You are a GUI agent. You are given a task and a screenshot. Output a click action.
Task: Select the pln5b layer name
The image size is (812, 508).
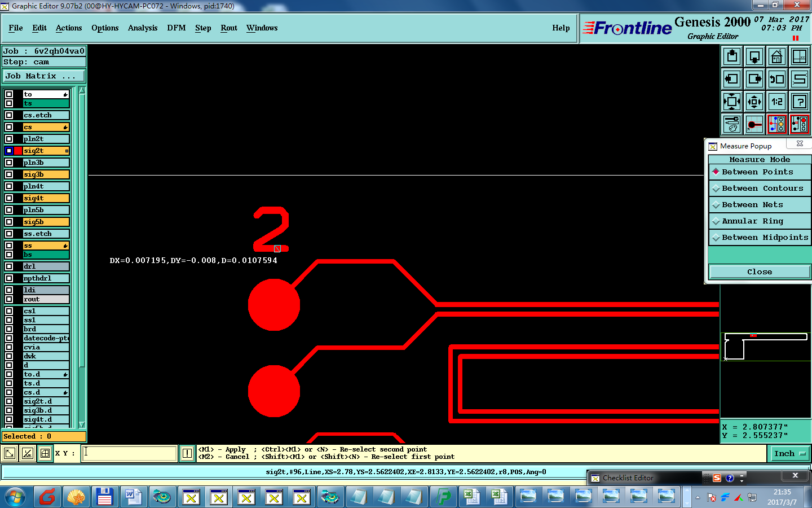pos(46,210)
